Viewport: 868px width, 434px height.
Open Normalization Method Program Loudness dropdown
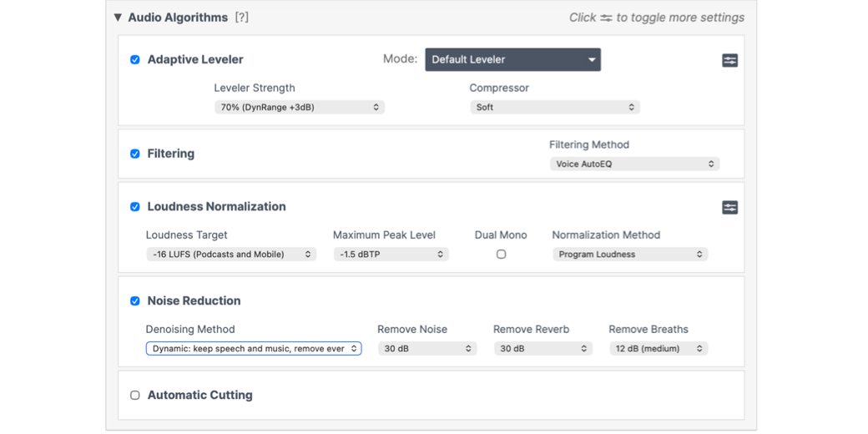(x=629, y=255)
